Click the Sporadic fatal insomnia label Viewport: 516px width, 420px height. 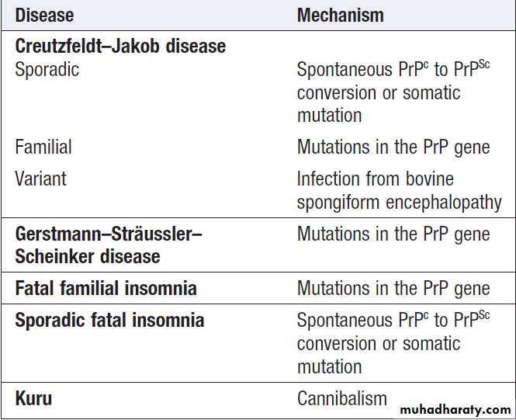pos(109,321)
